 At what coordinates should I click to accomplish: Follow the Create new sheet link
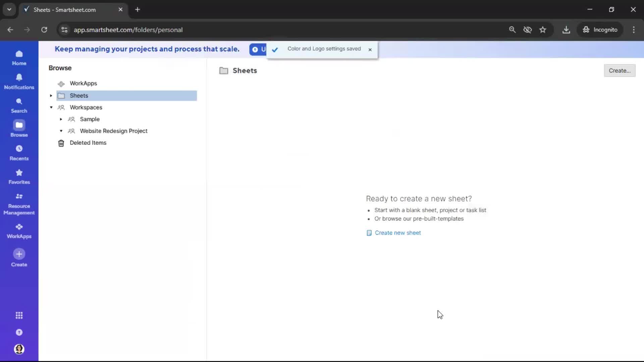[x=398, y=233]
